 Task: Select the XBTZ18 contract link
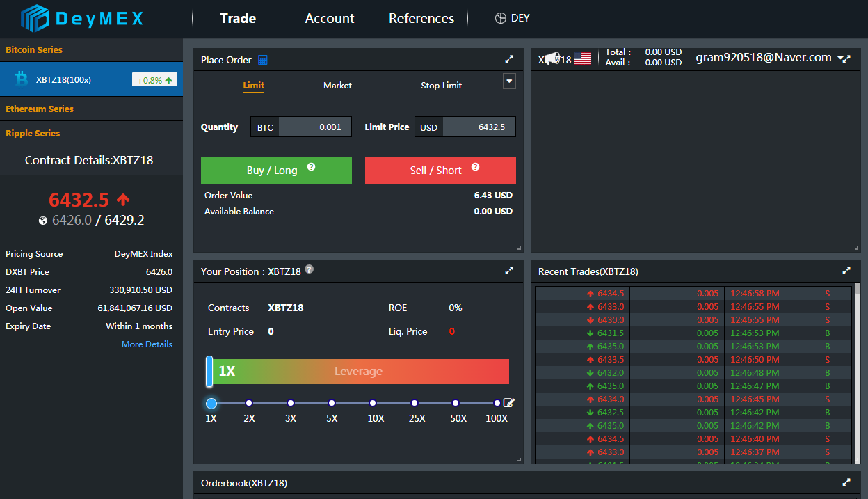tap(51, 80)
